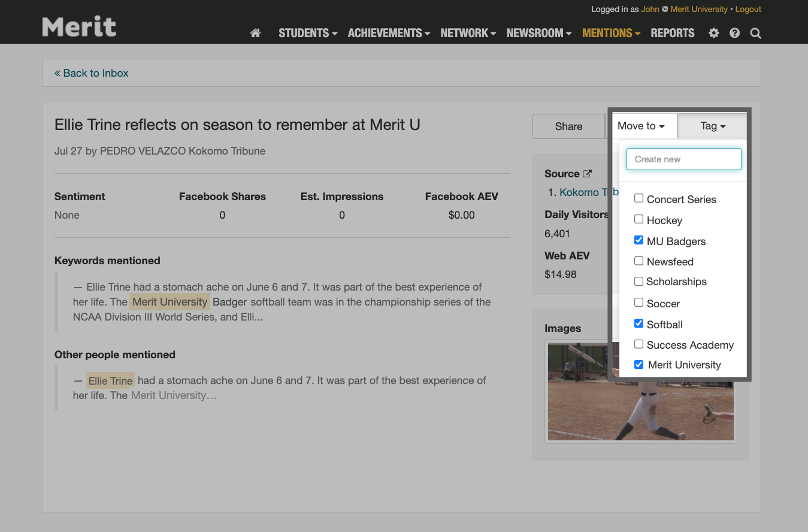Uncheck the Softball tag checkbox
The width and height of the screenshot is (808, 532).
639,324
